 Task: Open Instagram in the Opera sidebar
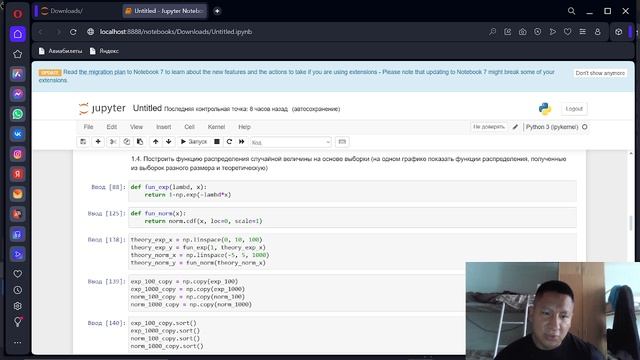pyautogui.click(x=18, y=154)
